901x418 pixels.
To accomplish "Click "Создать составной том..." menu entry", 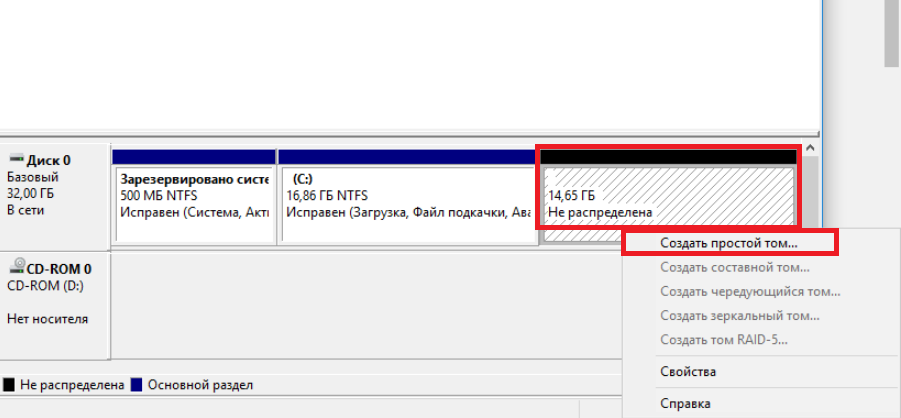I will pyautogui.click(x=734, y=267).
